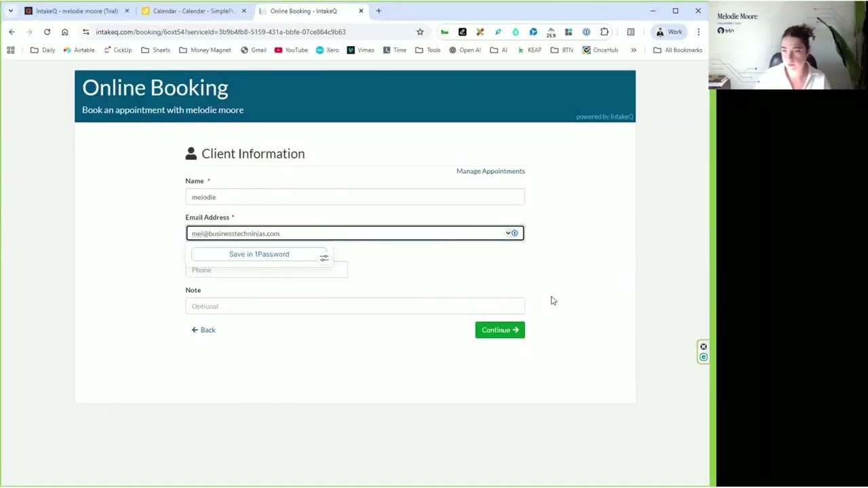Open the black pen extension icon
The image size is (868, 488).
462,32
